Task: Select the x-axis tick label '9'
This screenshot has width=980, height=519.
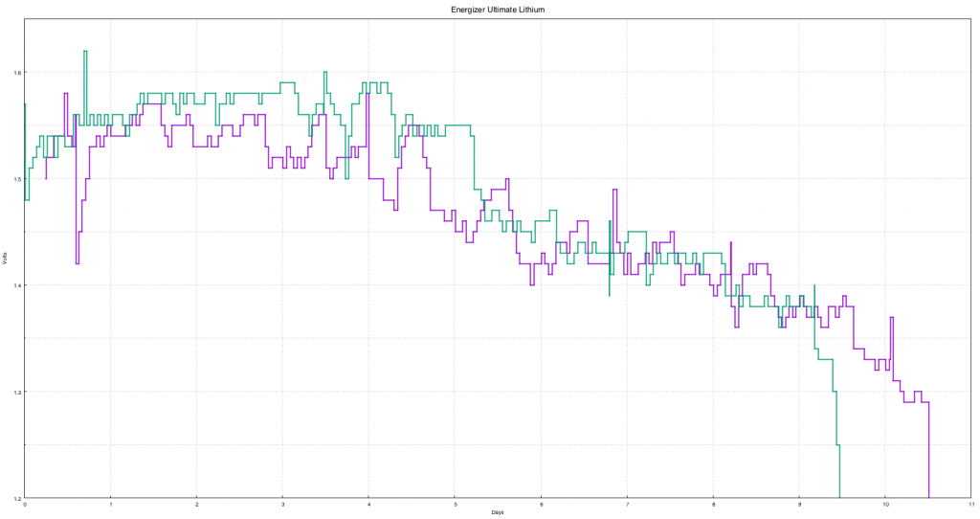Action: pyautogui.click(x=799, y=504)
